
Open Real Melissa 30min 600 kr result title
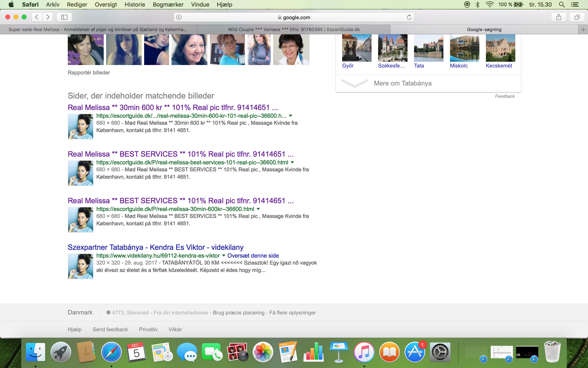pos(173,107)
